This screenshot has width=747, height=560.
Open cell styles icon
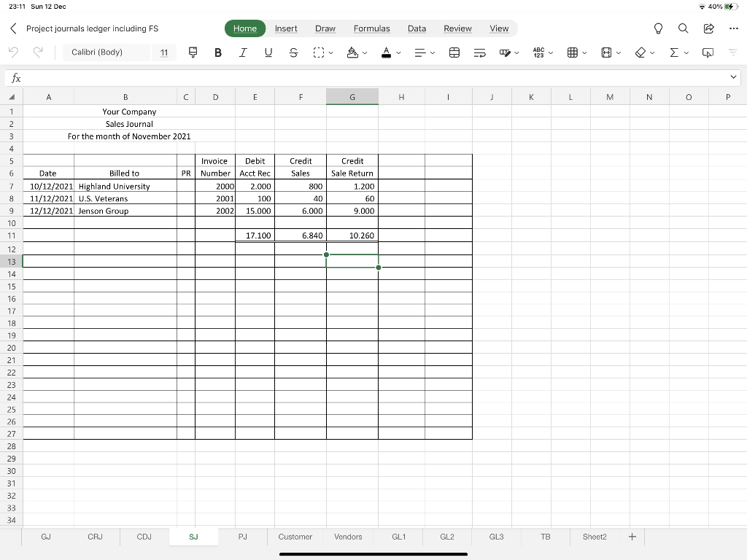tap(505, 52)
